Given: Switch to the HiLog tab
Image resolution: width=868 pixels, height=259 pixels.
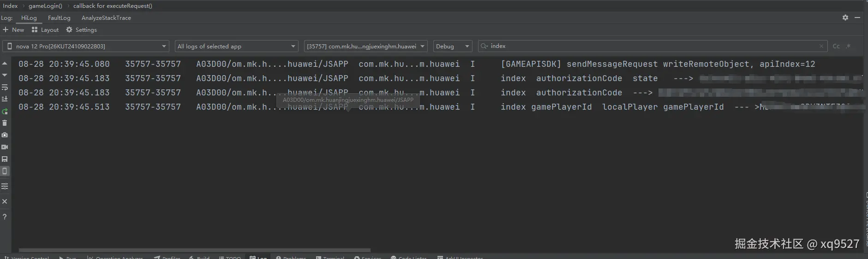Looking at the screenshot, I should click(x=29, y=18).
